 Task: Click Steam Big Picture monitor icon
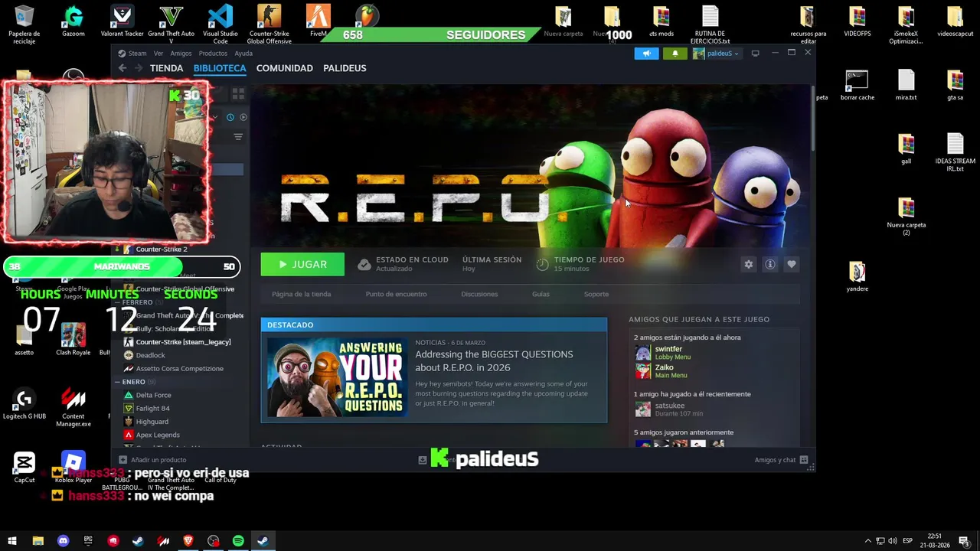pyautogui.click(x=755, y=54)
